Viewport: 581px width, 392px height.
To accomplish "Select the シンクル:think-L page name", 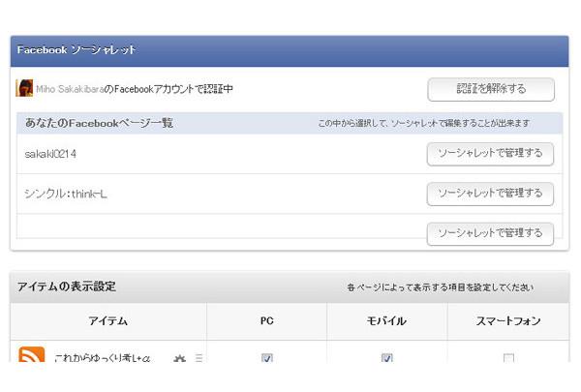I will coord(66,194).
